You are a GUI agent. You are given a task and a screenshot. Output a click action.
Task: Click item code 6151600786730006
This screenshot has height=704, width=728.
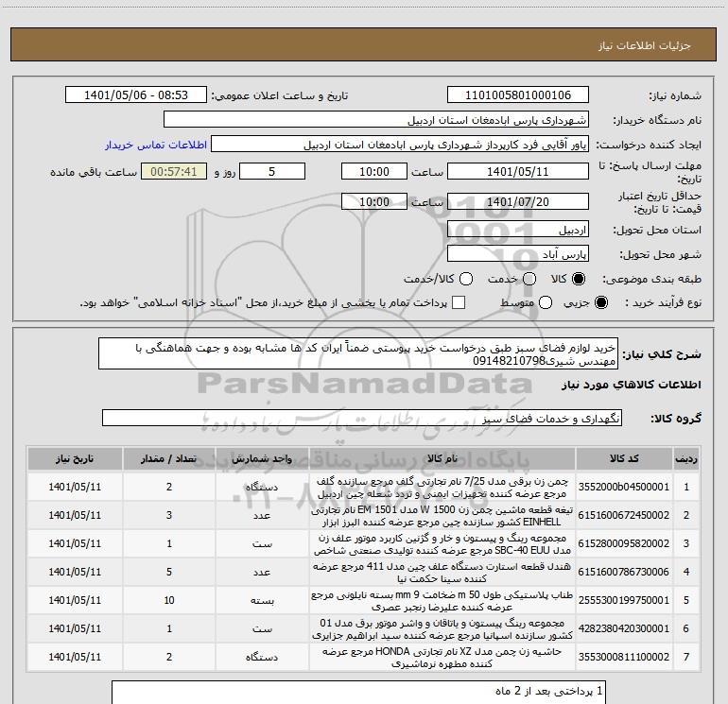624,572
